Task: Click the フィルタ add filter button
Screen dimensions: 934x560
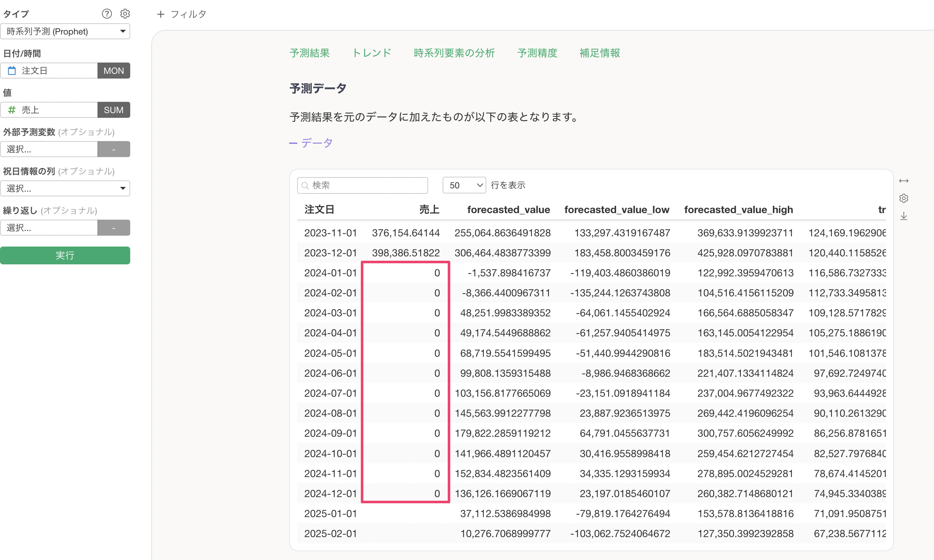Action: pyautogui.click(x=181, y=14)
